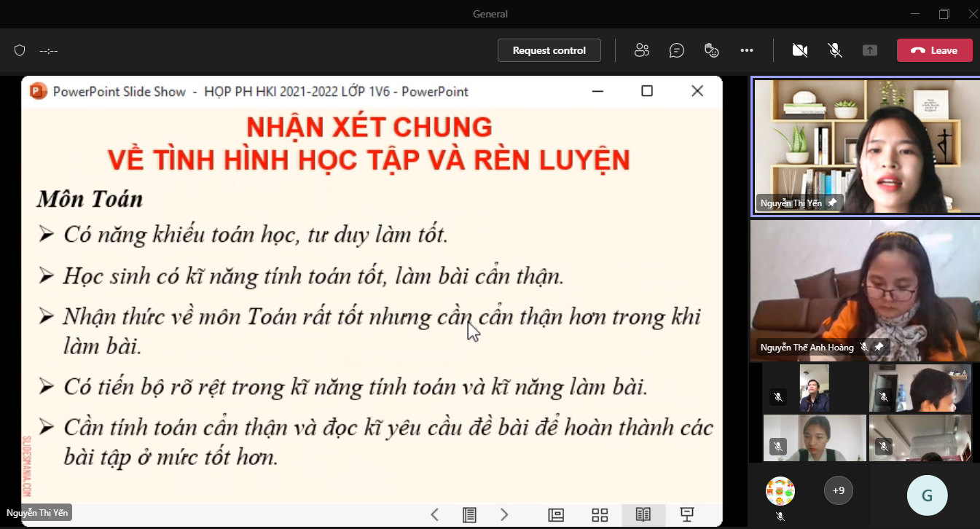Show the +9 additional participants

(839, 490)
